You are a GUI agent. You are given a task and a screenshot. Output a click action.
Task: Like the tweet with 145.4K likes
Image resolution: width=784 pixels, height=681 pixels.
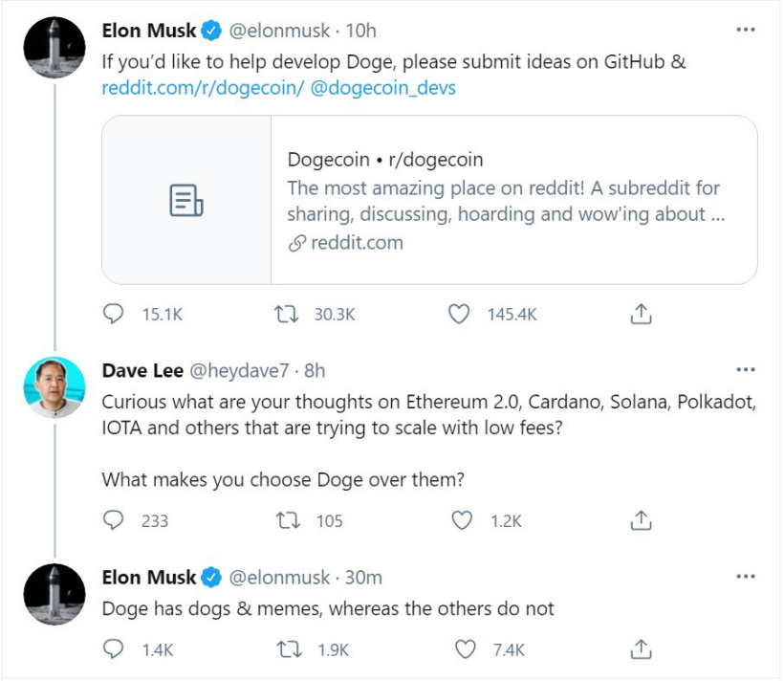click(460, 314)
